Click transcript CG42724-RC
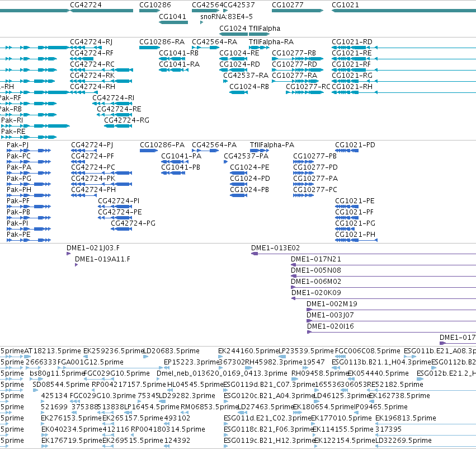476x449 pixels. click(x=92, y=64)
